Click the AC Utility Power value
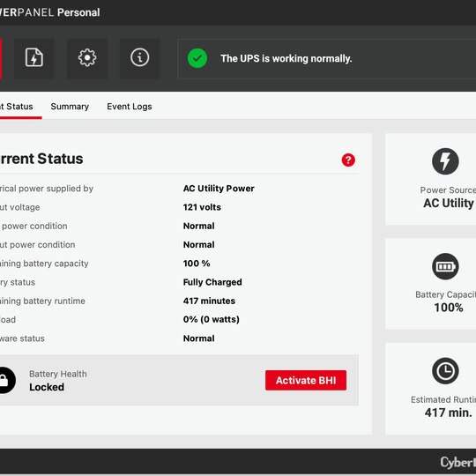The height and width of the screenshot is (476, 476). (219, 189)
